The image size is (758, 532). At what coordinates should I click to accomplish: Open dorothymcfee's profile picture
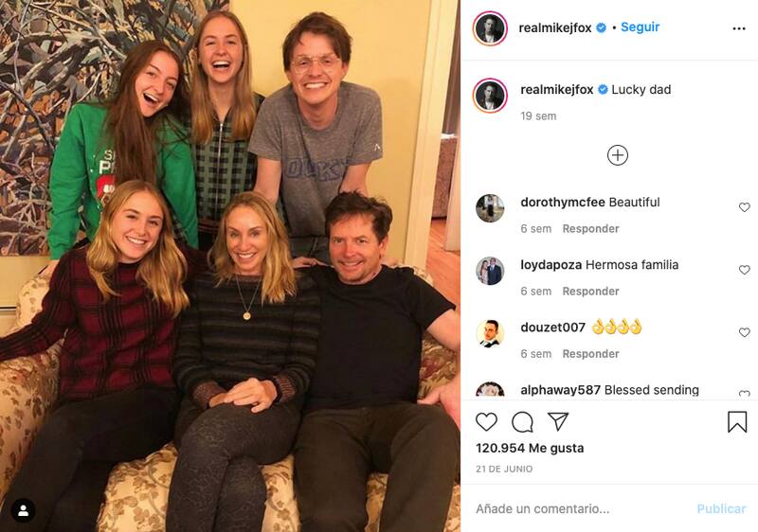click(x=490, y=208)
